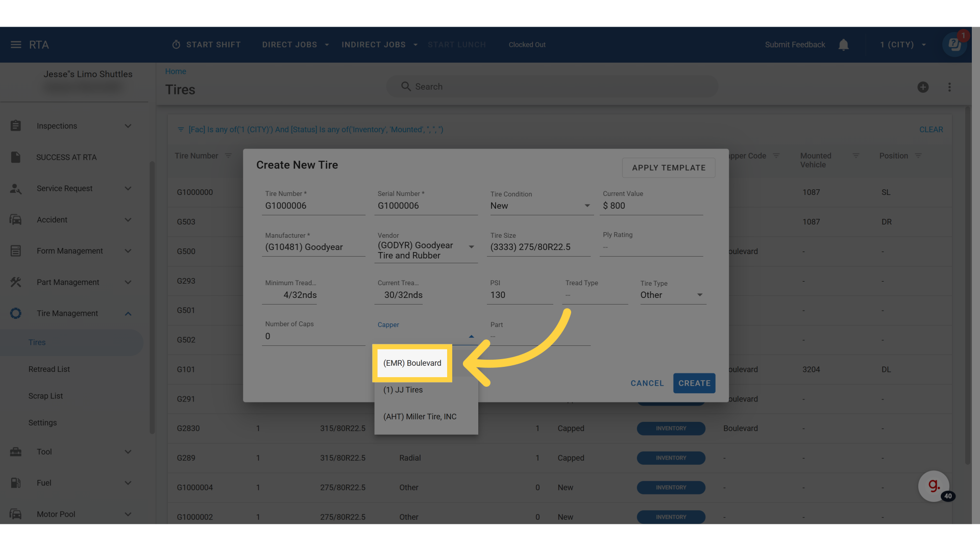Screen dimensions: 980x551
Task: Click the filter funnel icon beside the Fac filter
Action: pyautogui.click(x=180, y=130)
